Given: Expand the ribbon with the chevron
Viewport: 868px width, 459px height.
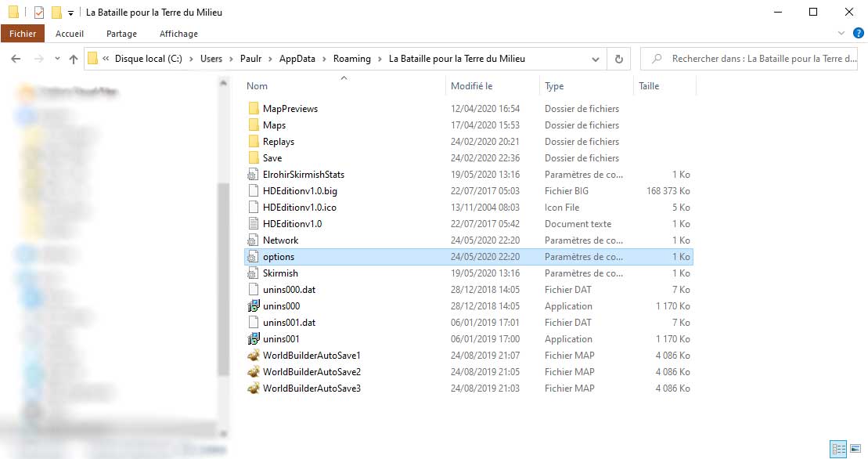Looking at the screenshot, I should pos(841,33).
